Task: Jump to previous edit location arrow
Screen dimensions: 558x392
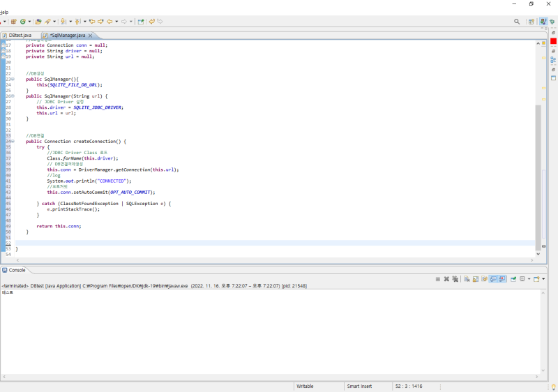Action: [92, 22]
